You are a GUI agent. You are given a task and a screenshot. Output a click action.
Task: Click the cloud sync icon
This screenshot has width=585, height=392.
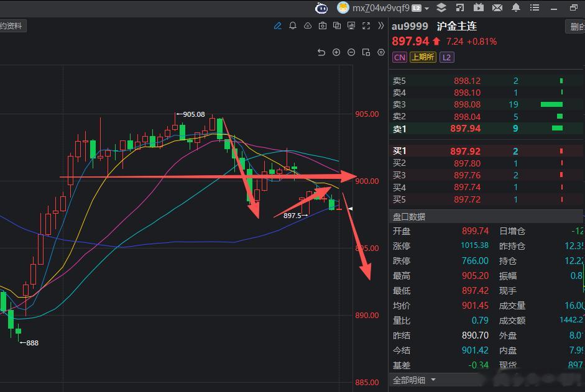pyautogui.click(x=308, y=25)
